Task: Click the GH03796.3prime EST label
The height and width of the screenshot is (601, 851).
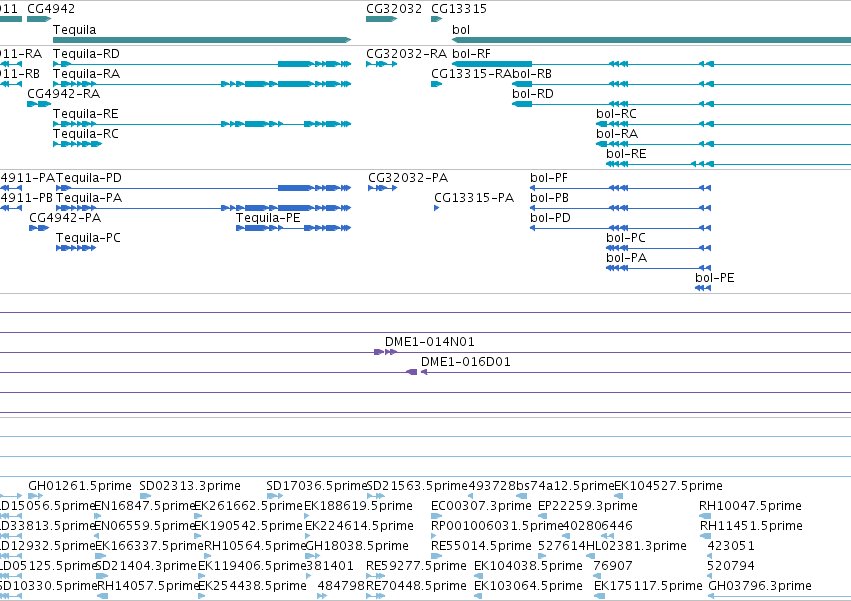Action: (x=760, y=586)
